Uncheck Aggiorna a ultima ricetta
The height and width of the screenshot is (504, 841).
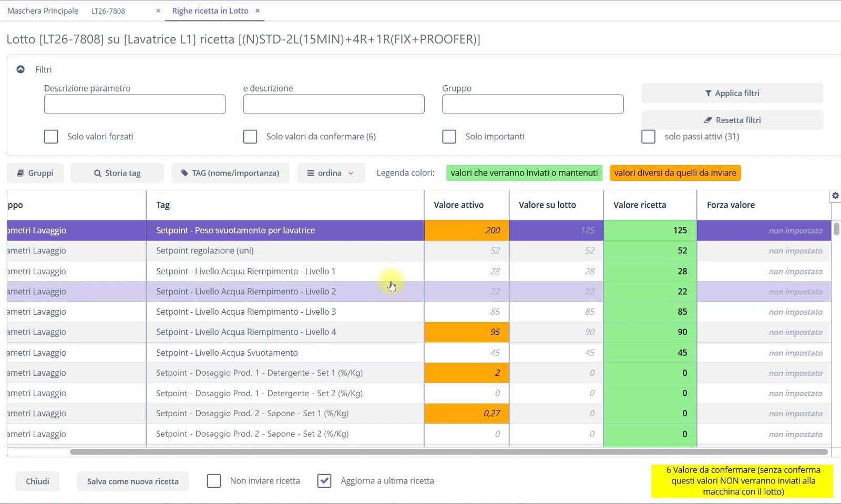324,481
